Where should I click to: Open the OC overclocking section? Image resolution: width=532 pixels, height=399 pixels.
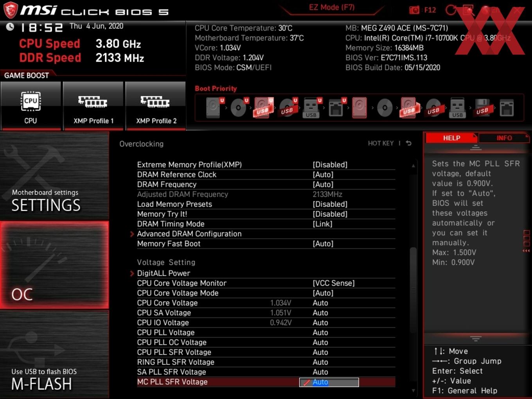(54, 265)
